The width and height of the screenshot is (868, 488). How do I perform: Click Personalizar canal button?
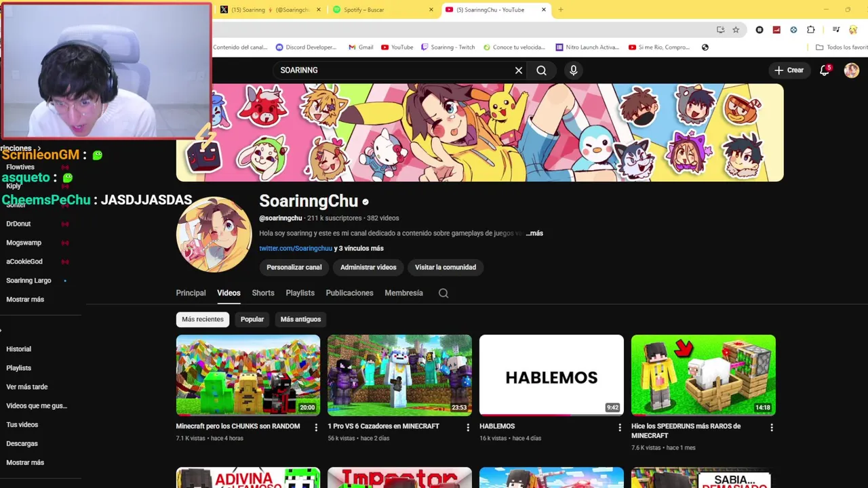(x=294, y=267)
